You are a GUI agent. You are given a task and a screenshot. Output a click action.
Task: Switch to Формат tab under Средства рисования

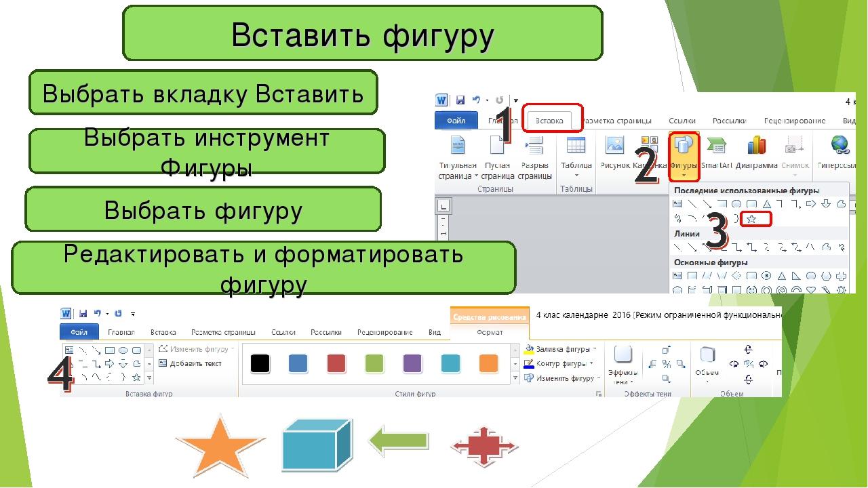coord(490,332)
